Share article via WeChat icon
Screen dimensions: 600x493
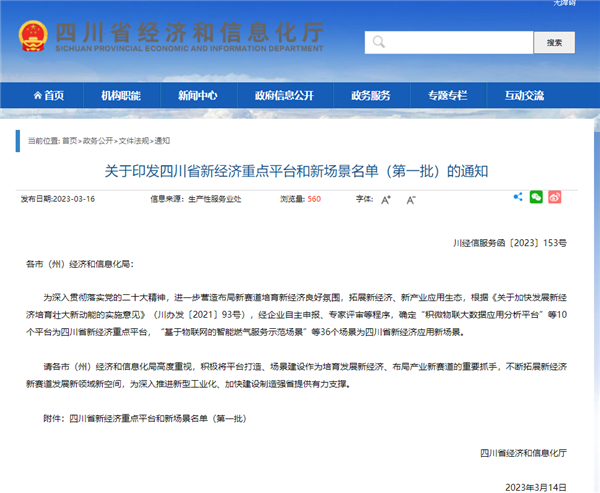[x=536, y=198]
